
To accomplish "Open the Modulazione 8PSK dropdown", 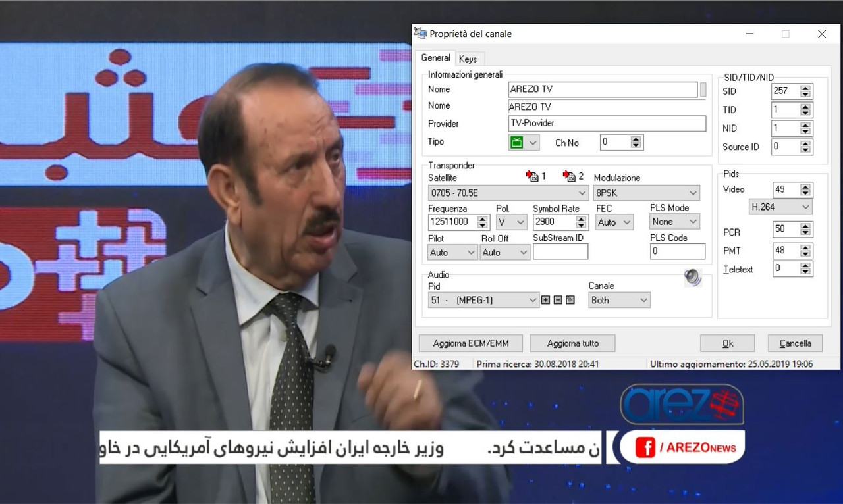I will [x=646, y=193].
